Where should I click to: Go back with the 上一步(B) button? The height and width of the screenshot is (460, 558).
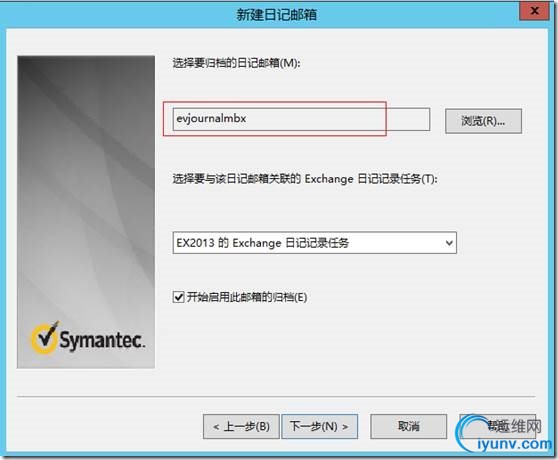point(241,426)
